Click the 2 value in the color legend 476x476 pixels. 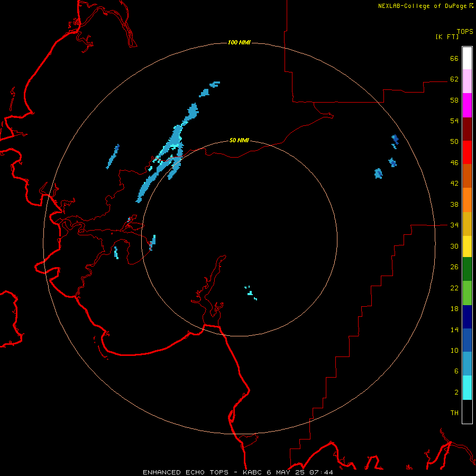click(x=456, y=392)
